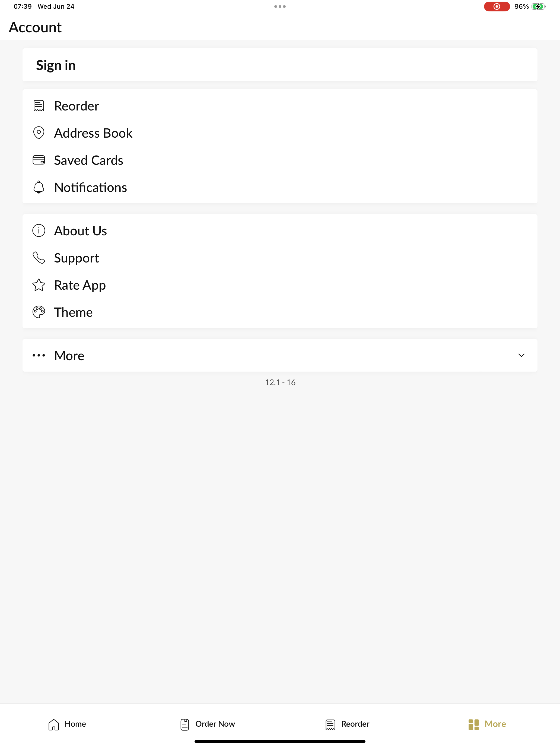Open the More row label
The width and height of the screenshot is (560, 747).
click(69, 356)
